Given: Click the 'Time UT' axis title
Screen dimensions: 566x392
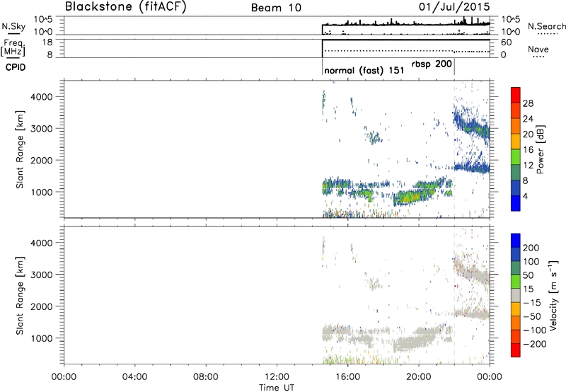Looking at the screenshot, I should coord(277,388).
